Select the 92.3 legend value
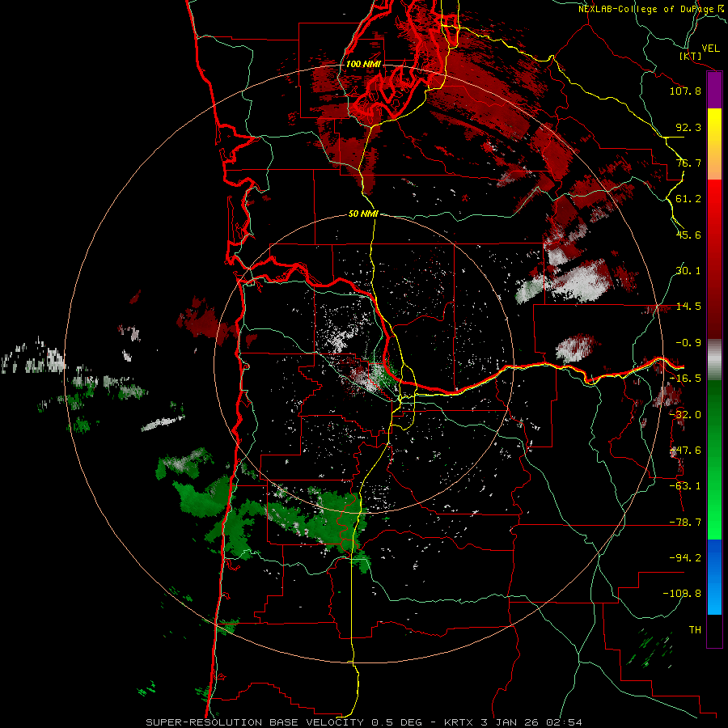Screen dimensions: 728x728 [688, 127]
